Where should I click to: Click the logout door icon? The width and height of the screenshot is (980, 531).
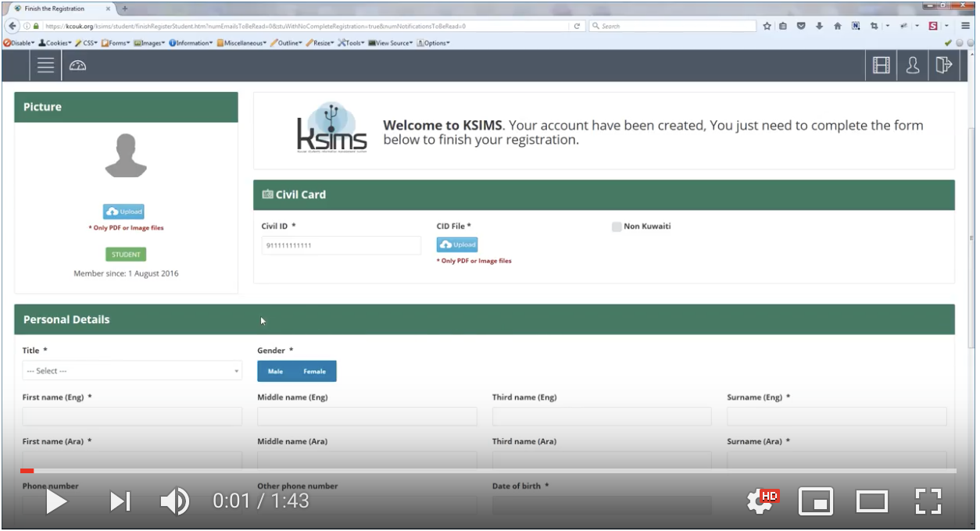tap(943, 66)
